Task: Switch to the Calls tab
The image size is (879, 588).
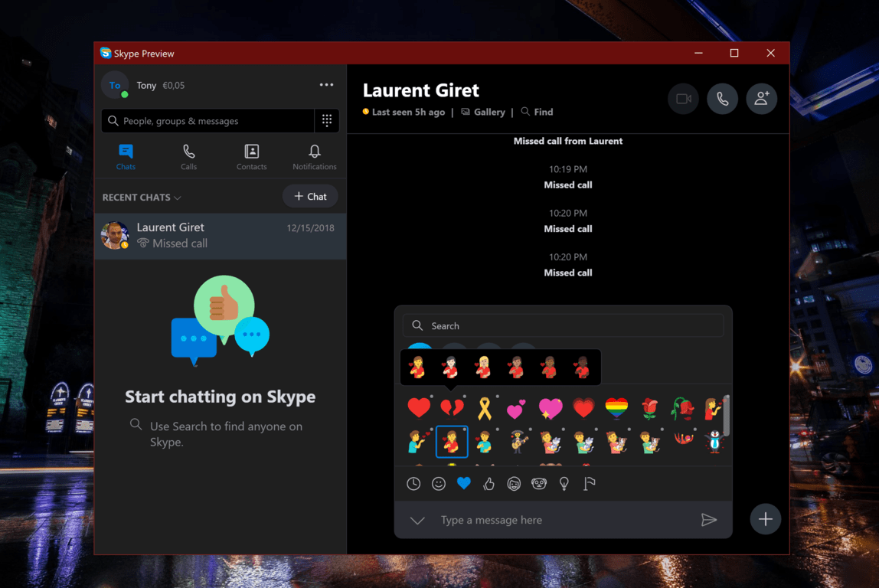Action: tap(188, 157)
